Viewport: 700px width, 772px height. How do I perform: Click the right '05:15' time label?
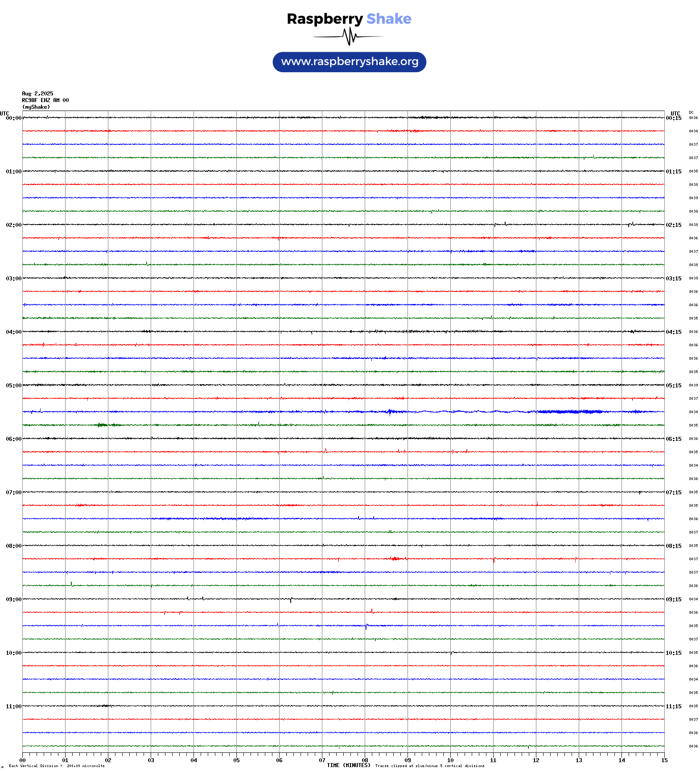[674, 386]
